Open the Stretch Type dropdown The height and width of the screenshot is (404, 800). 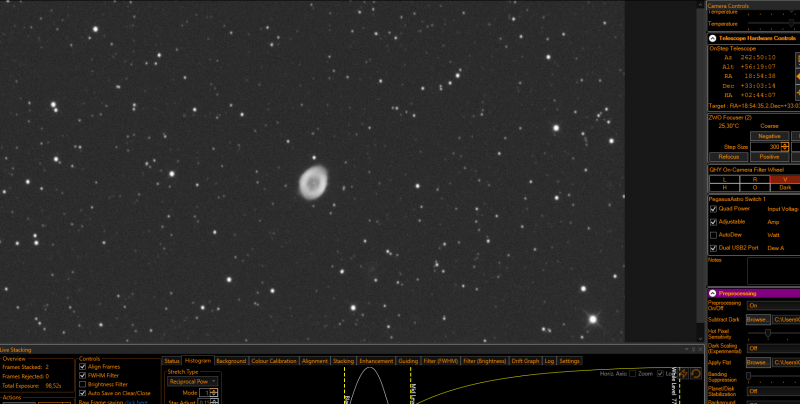192,381
